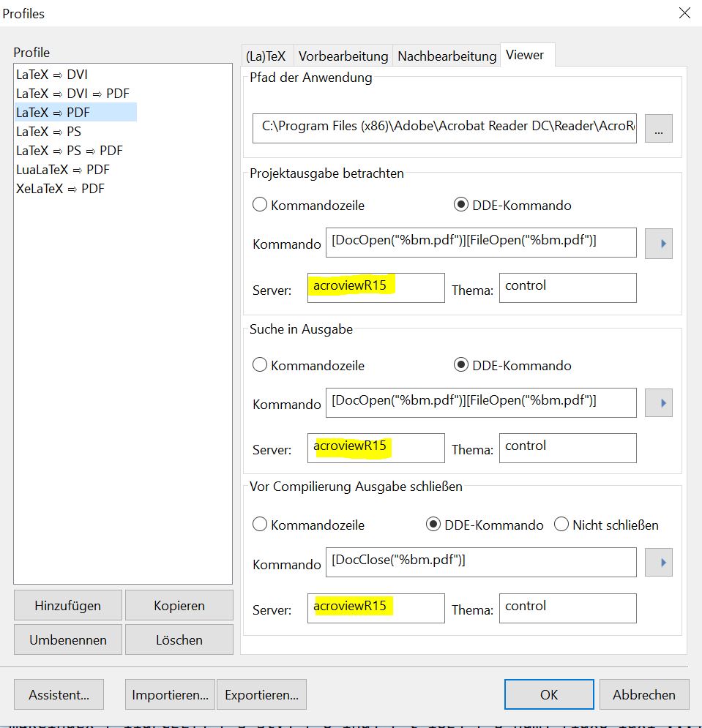Click the DocClose Kommando field

coord(481,562)
